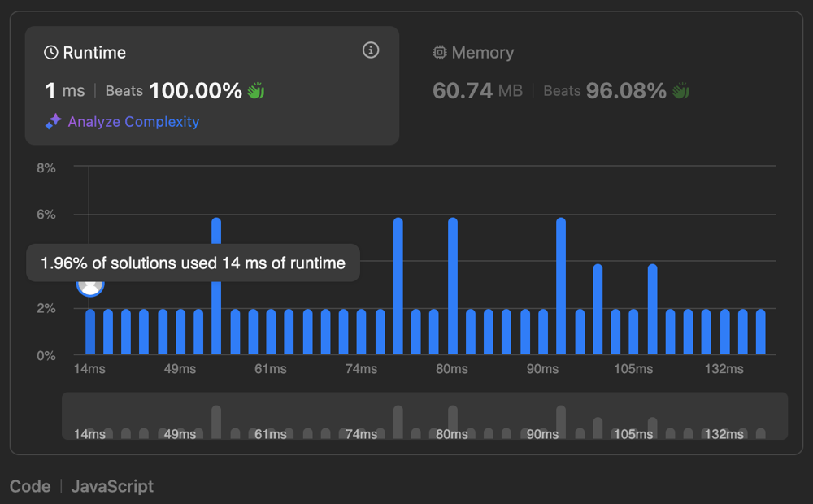Click the clapping hands icon beside 96.08%

(x=680, y=91)
